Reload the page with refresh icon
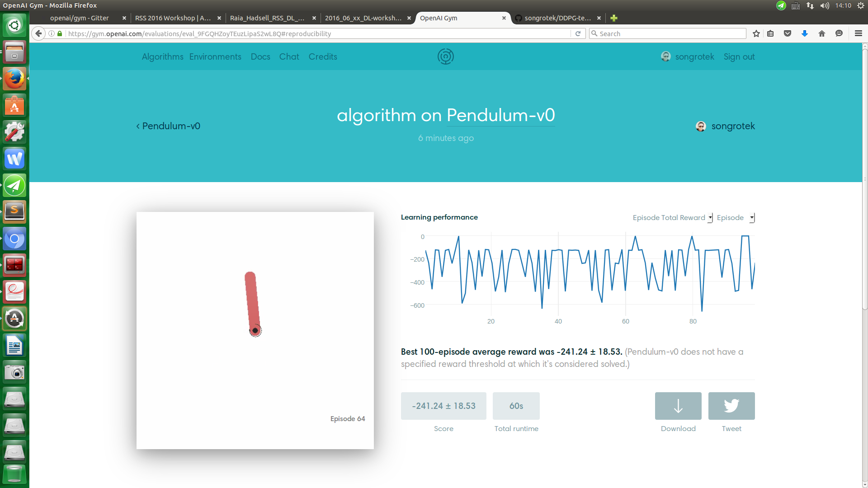The height and width of the screenshot is (488, 868). click(x=577, y=33)
